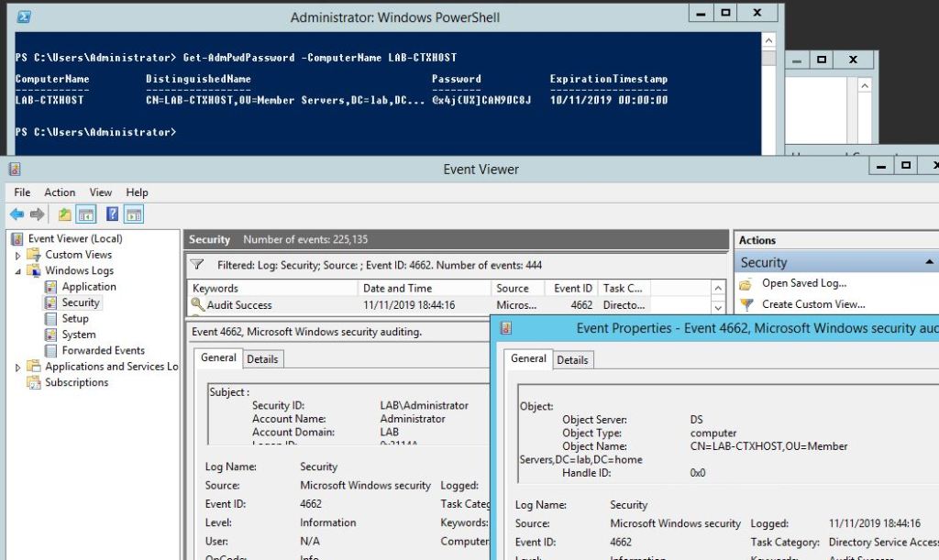The image size is (939, 560).
Task: Click the event list scroll down arrow
Action: (719, 307)
